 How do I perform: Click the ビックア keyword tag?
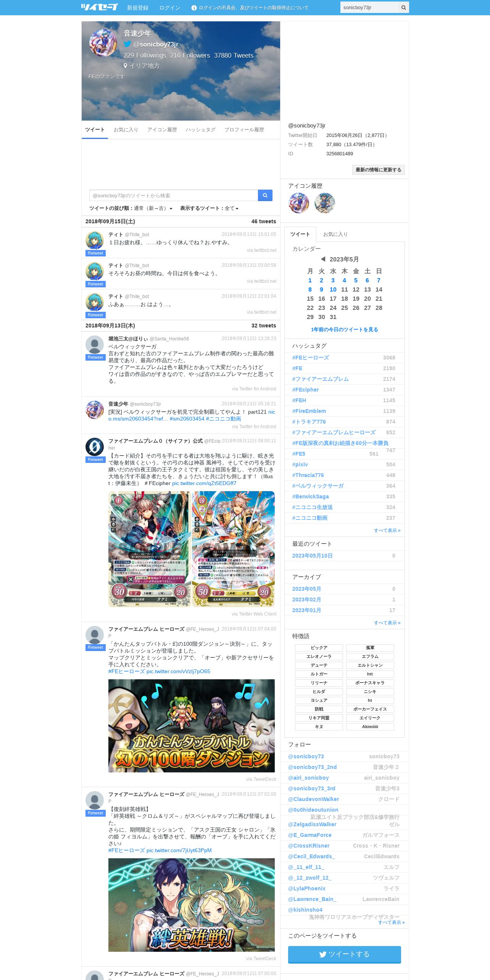319,648
